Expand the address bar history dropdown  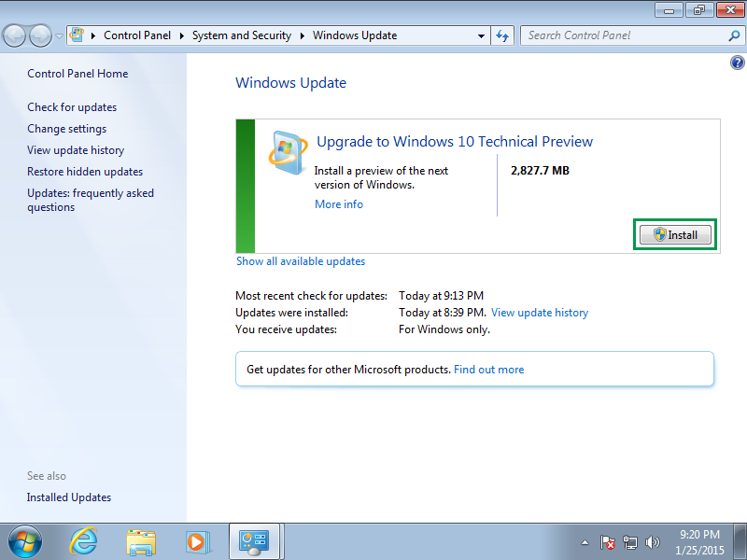pos(481,36)
